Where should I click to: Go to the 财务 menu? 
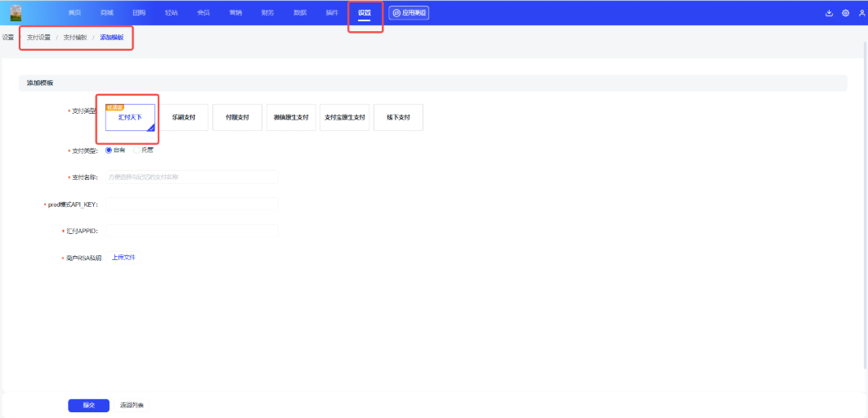coord(267,13)
